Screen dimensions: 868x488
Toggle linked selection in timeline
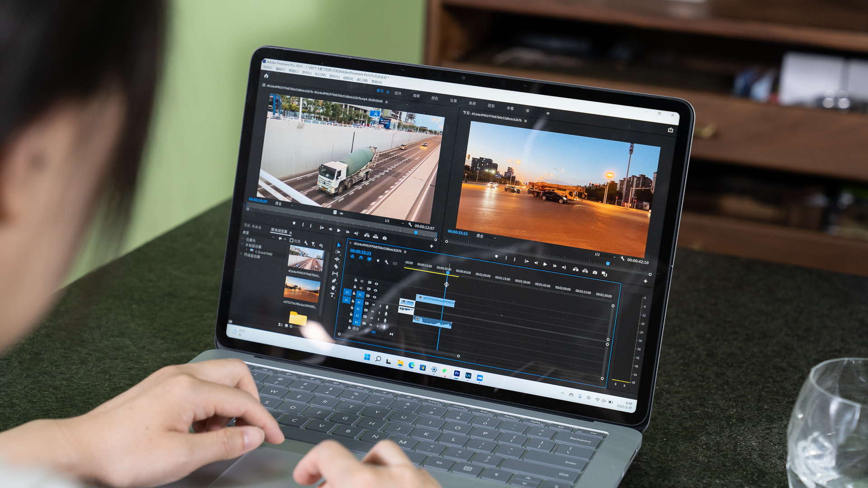click(x=369, y=259)
